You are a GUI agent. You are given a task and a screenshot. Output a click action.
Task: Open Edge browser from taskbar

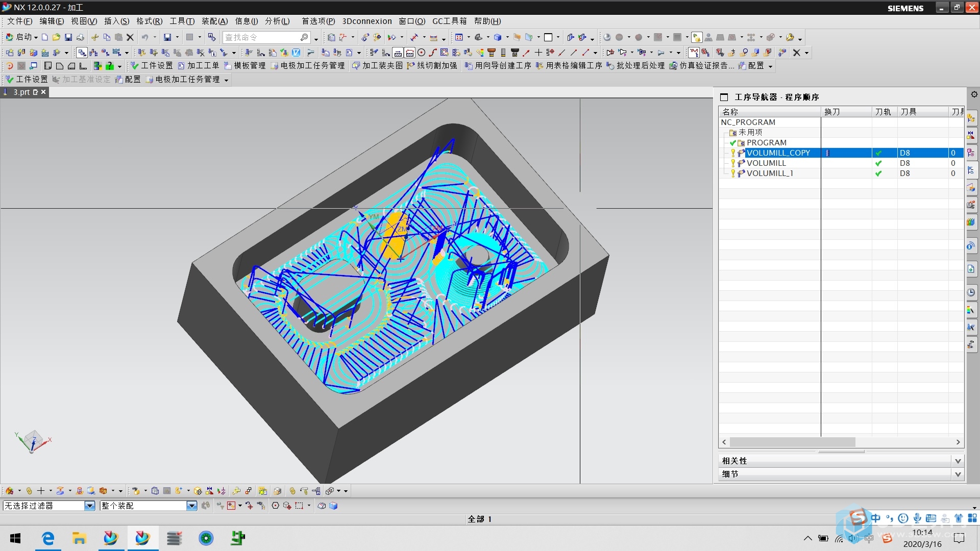click(48, 538)
